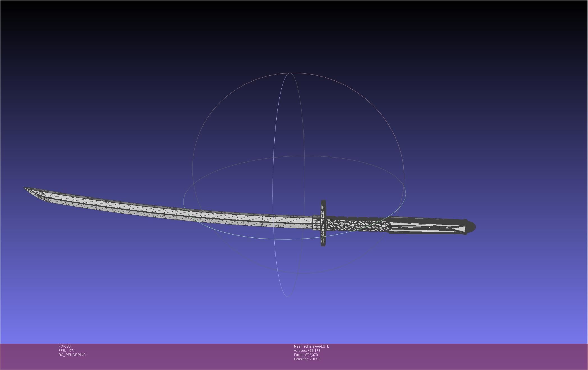This screenshot has height=370, width=588.
Task: Click the Vertices: 436,173 count
Action: click(307, 351)
